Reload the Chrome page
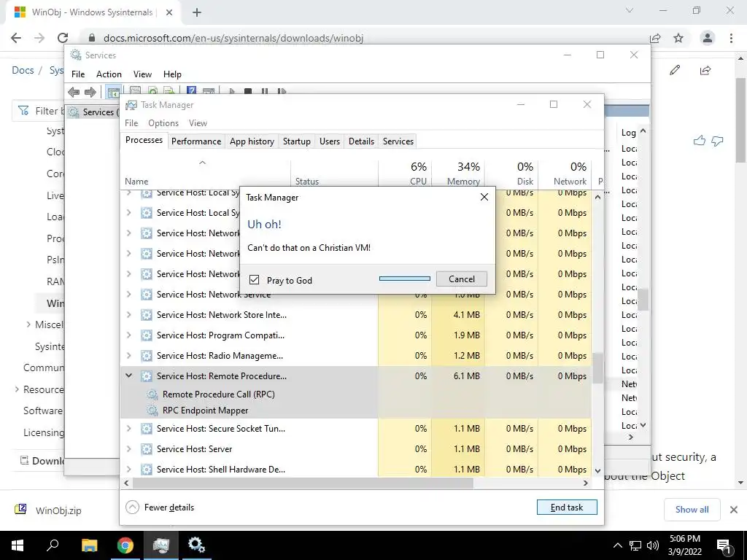 63,38
